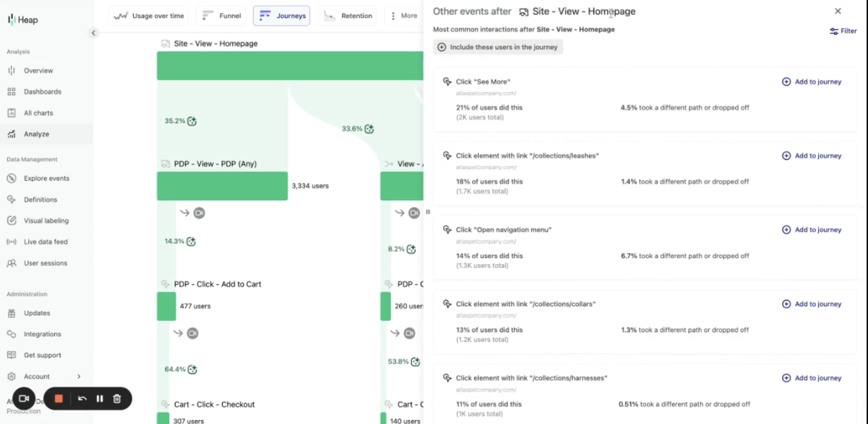Open Live data feed in sidebar
This screenshot has width=868, height=424.
[x=46, y=242]
